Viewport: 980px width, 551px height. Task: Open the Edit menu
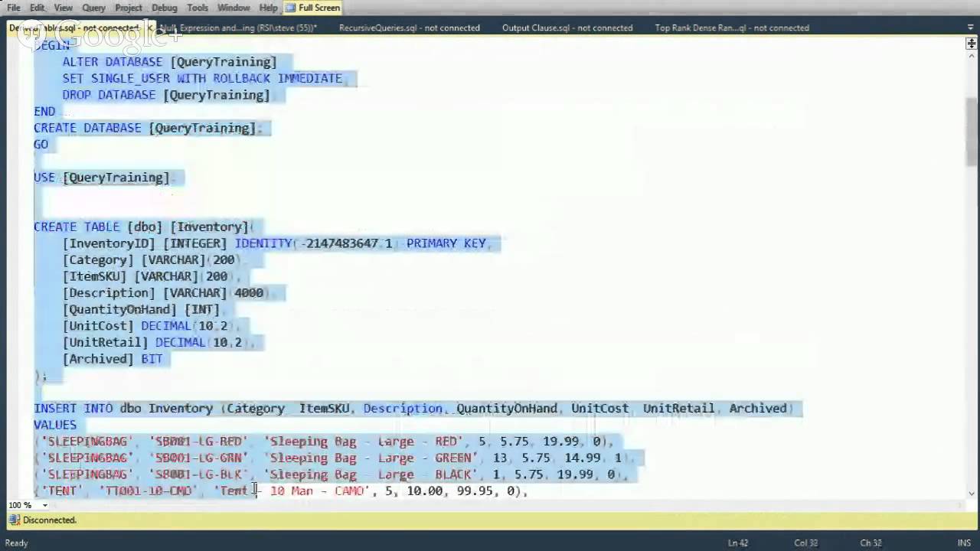click(37, 8)
